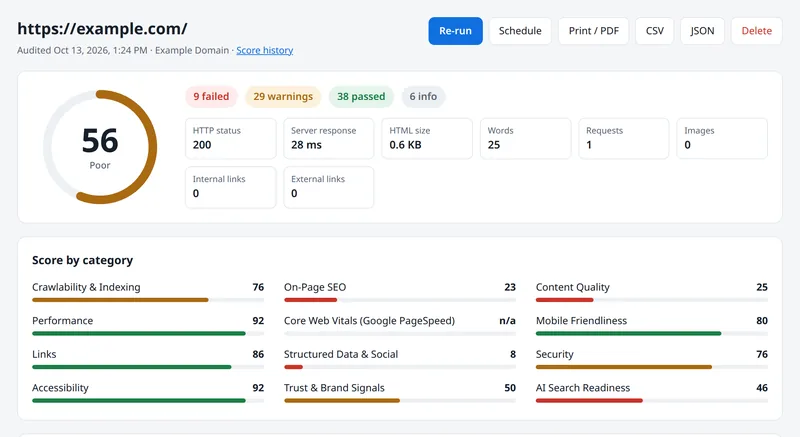Download the CSV export
Viewport: 800px width, 437px height.
tap(655, 31)
